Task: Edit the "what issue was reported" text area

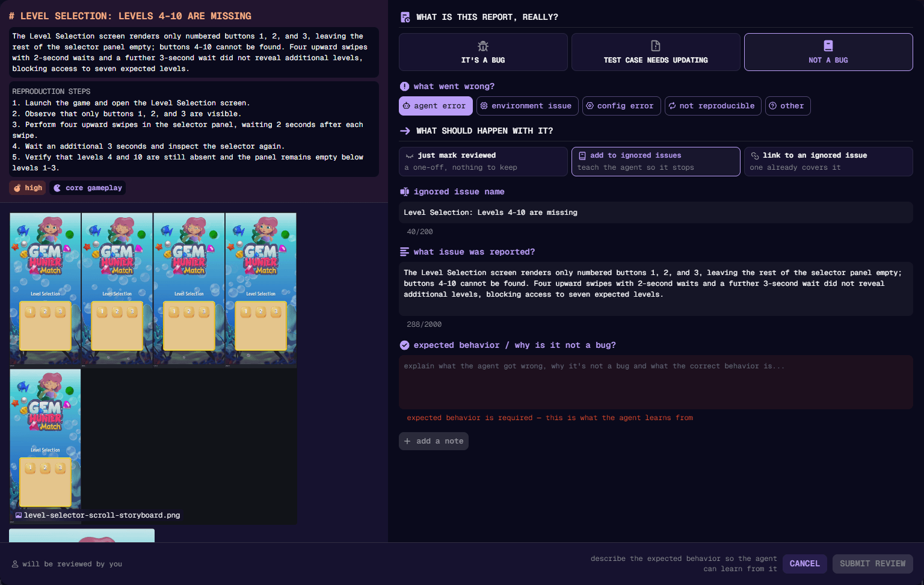Action: tap(656, 289)
